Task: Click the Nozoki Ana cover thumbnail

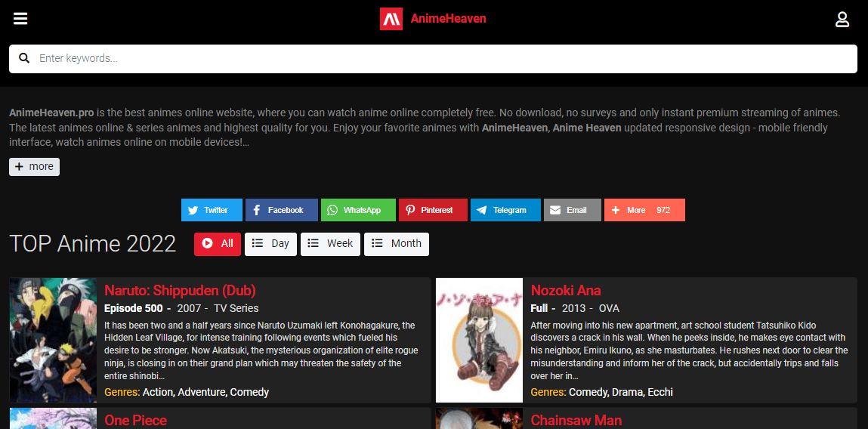Action: click(480, 340)
